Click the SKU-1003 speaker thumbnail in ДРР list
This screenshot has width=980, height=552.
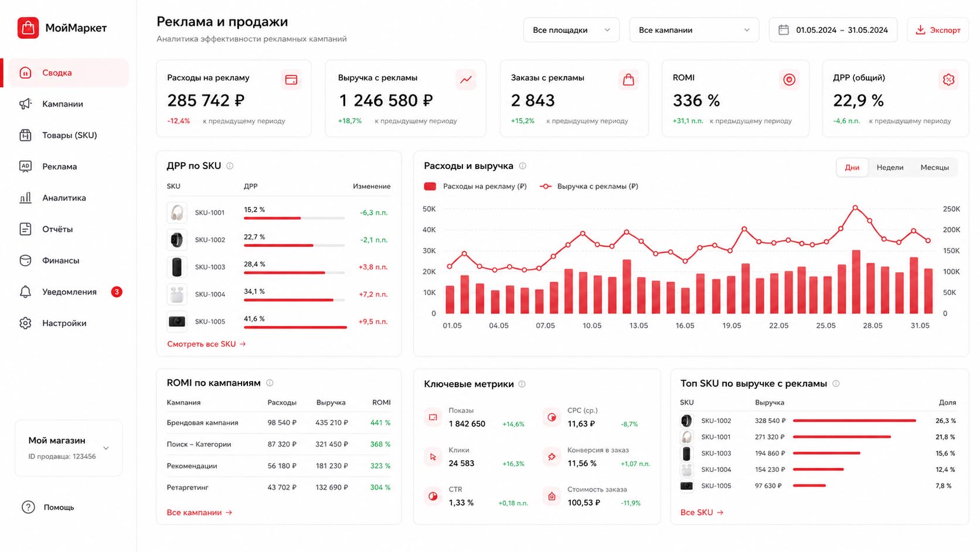(x=176, y=267)
